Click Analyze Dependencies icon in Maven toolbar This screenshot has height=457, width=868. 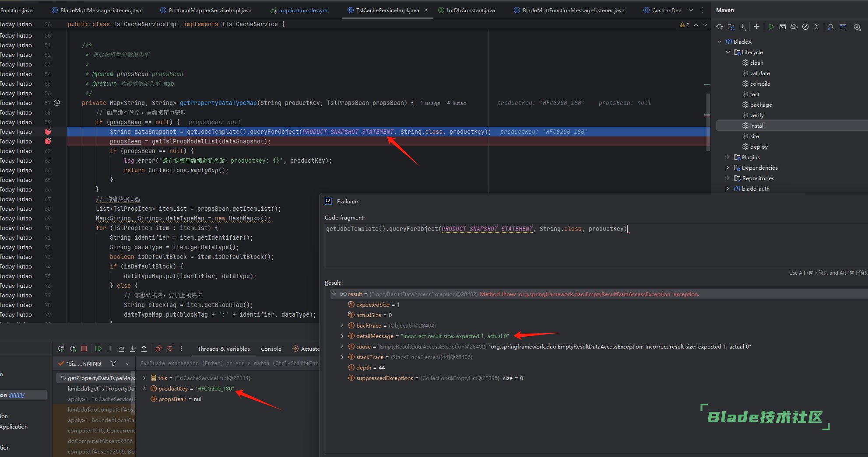831,27
